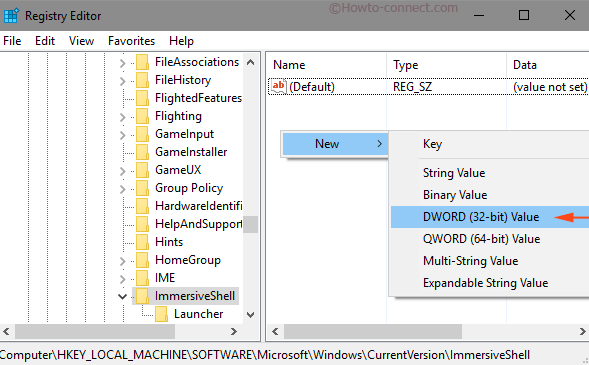Click the GameUX folder icon
The image size is (589, 365).
point(142,170)
